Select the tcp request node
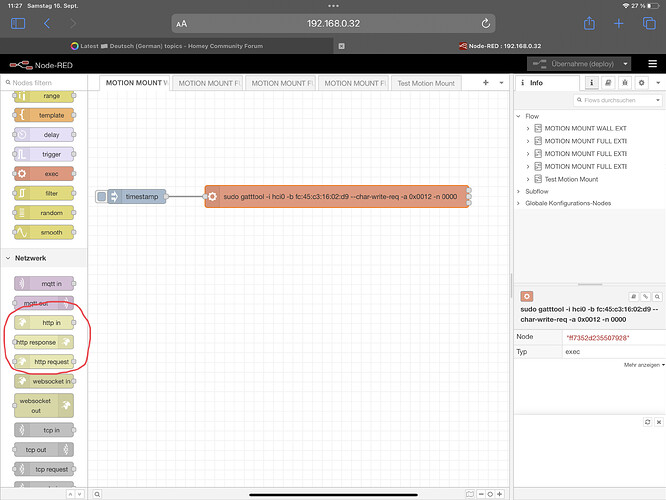The height and width of the screenshot is (500, 666). [44, 469]
